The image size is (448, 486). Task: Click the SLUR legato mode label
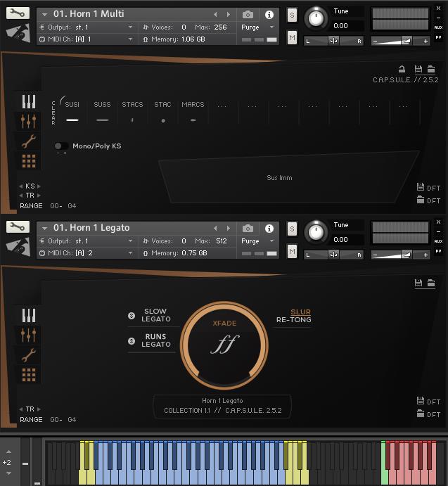coord(300,312)
